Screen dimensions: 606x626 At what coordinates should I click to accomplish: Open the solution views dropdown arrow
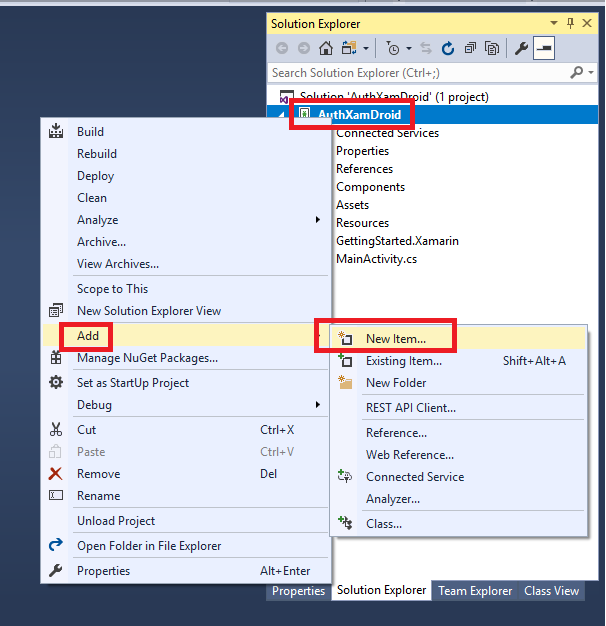366,49
